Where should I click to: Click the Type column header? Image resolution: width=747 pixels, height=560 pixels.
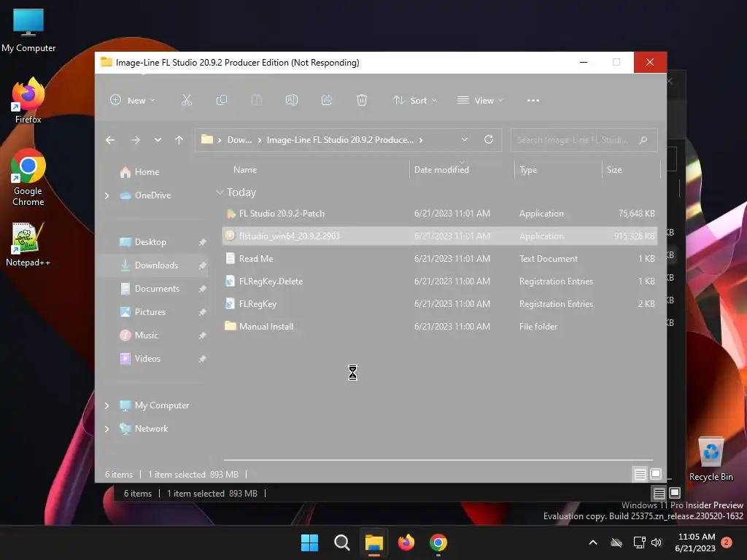528,169
